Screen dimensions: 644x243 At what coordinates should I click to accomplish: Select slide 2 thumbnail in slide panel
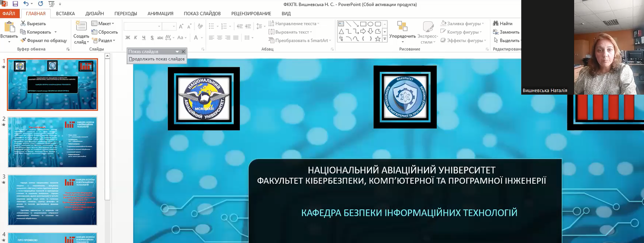(53, 142)
